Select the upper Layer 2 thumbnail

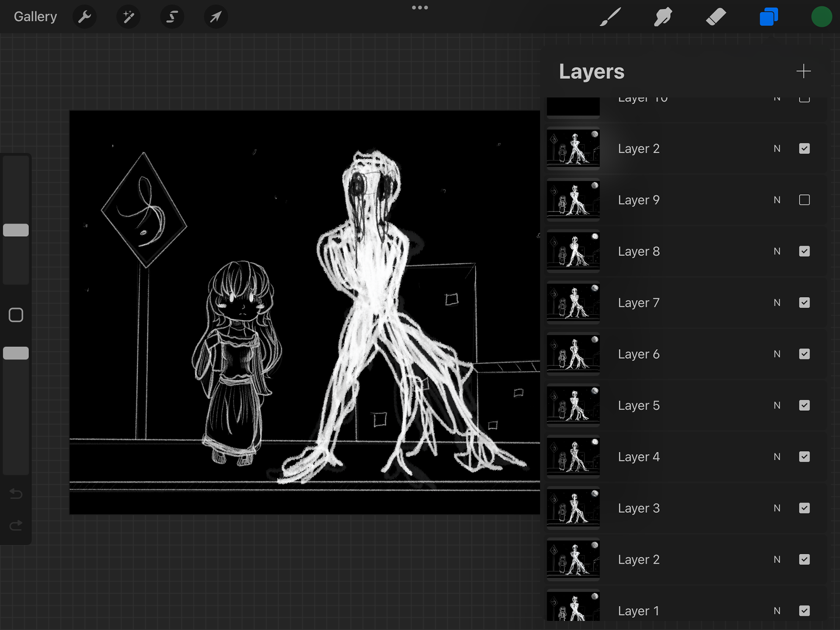click(573, 149)
